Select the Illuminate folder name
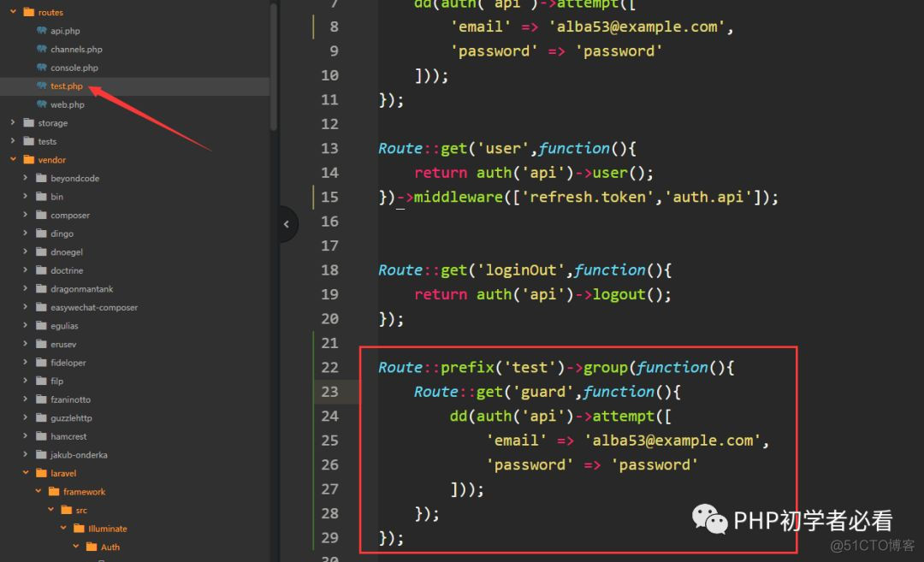The image size is (924, 562). click(108, 529)
